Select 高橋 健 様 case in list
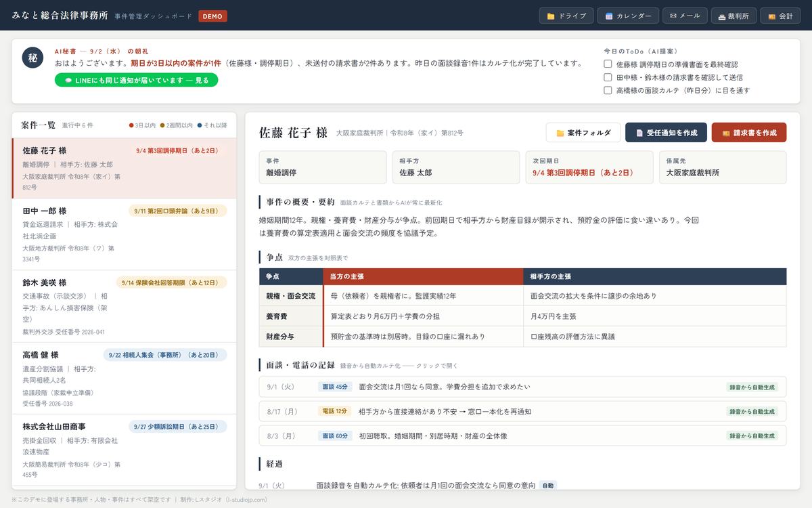The width and height of the screenshot is (812, 508). (x=125, y=379)
